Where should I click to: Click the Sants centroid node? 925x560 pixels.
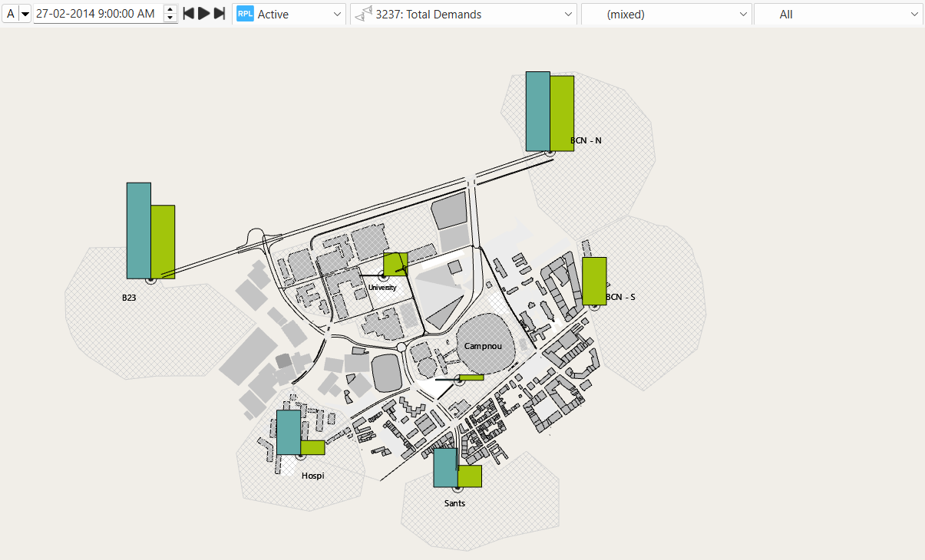(x=458, y=488)
